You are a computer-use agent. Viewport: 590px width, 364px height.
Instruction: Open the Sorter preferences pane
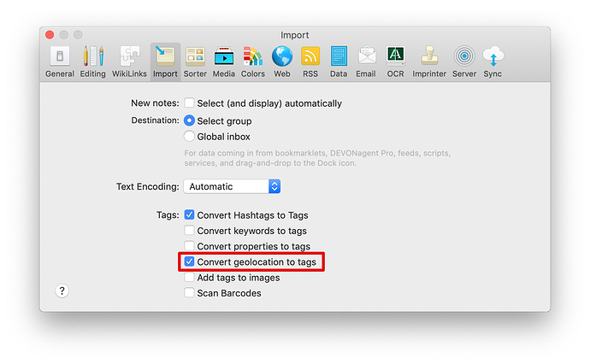tap(195, 62)
